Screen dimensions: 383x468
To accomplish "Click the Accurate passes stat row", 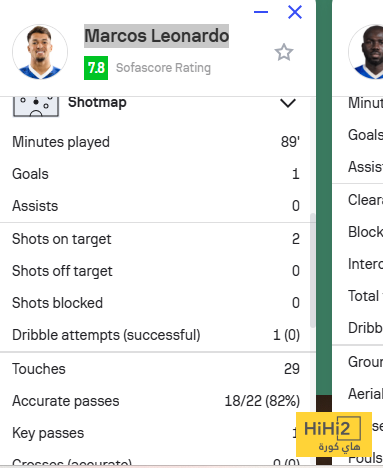I will point(156,401).
